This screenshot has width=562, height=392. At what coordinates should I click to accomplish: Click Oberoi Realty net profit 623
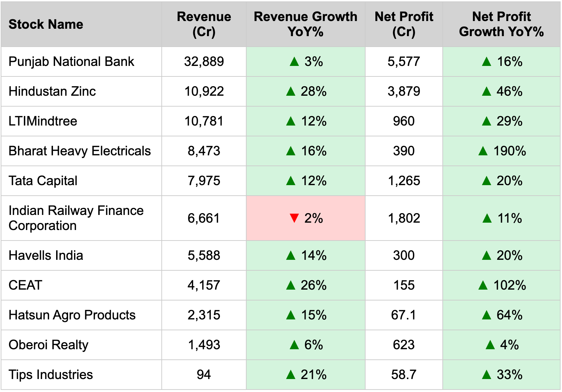[404, 345]
